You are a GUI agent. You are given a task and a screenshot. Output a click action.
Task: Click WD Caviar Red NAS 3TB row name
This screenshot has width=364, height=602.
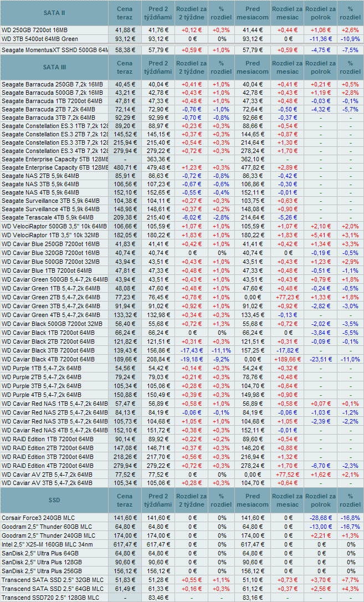tap(54, 421)
